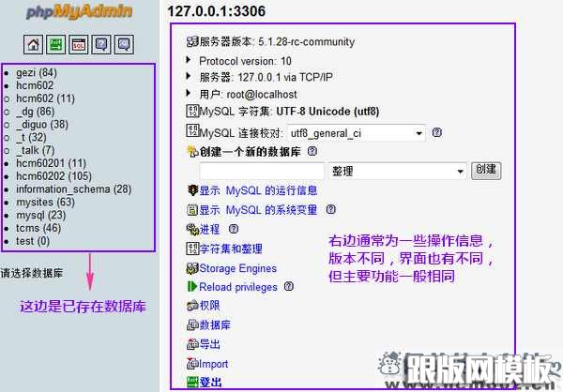Select the test (0) database
563x392 pixels.
click(33, 241)
